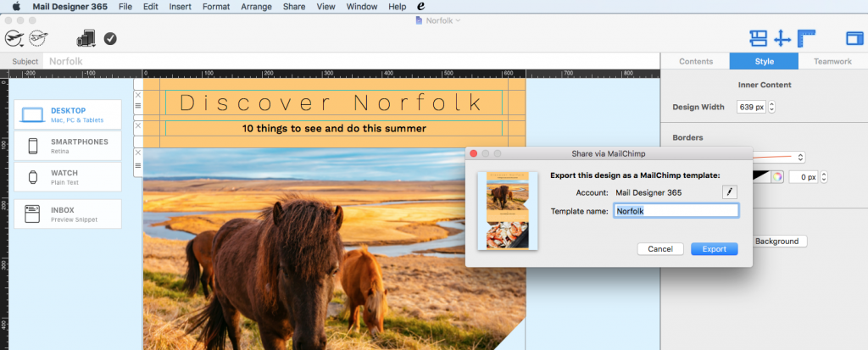Select the WATCH Plain Text view
The height and width of the screenshot is (350, 868).
pos(68,176)
